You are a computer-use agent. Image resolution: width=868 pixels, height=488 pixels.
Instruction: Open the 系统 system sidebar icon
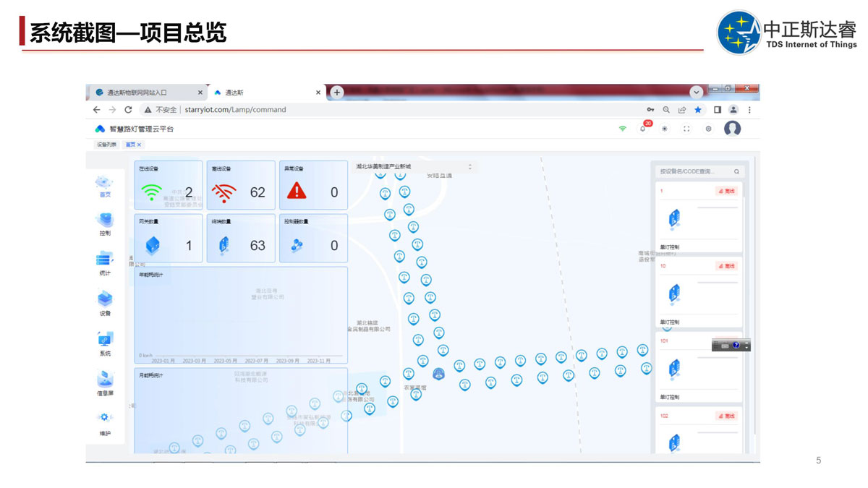coord(105,340)
